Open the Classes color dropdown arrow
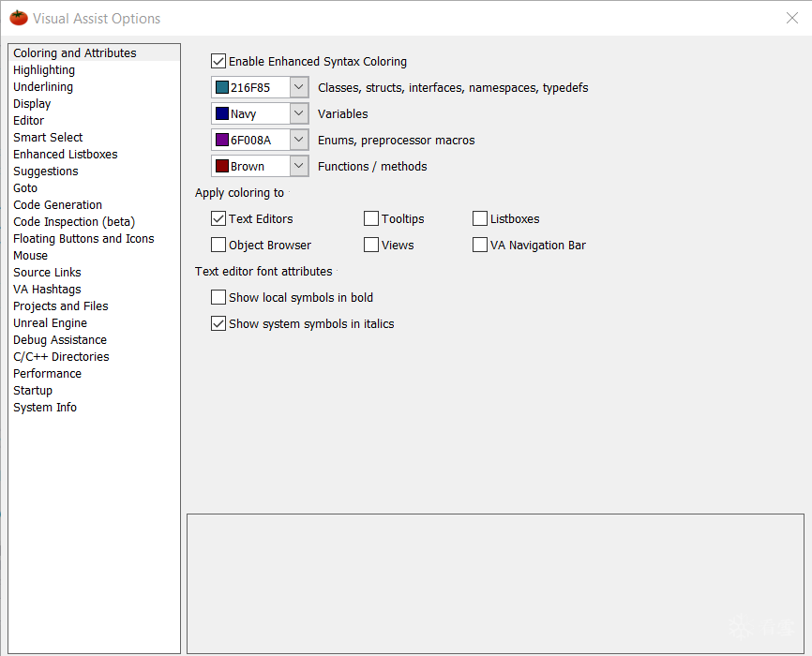 [298, 87]
